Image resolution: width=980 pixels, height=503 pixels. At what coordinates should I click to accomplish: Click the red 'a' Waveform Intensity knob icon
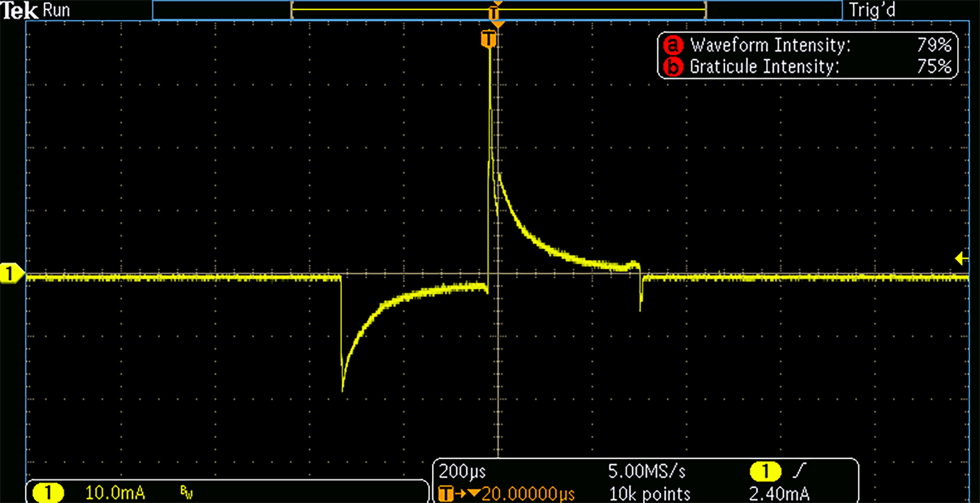click(x=673, y=45)
